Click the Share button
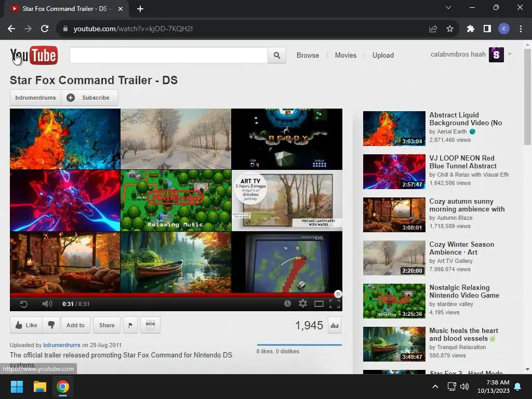The image size is (532, 399). 107,325
